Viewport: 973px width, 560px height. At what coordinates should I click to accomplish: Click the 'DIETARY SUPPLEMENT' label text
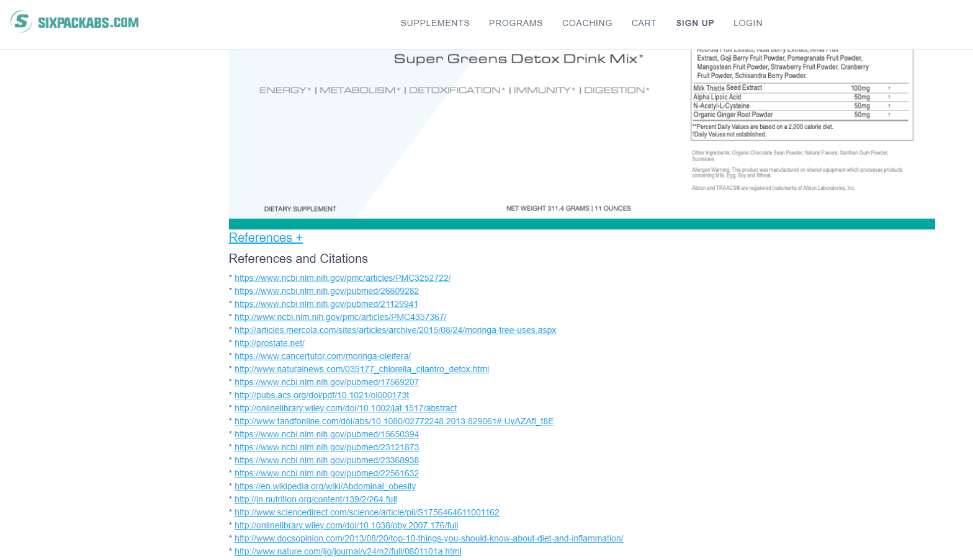point(300,209)
